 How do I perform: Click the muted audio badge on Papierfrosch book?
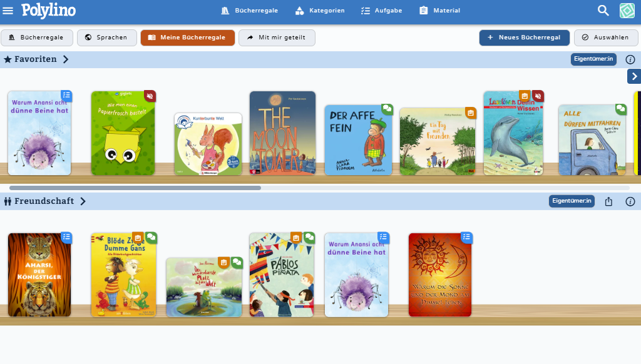point(150,96)
